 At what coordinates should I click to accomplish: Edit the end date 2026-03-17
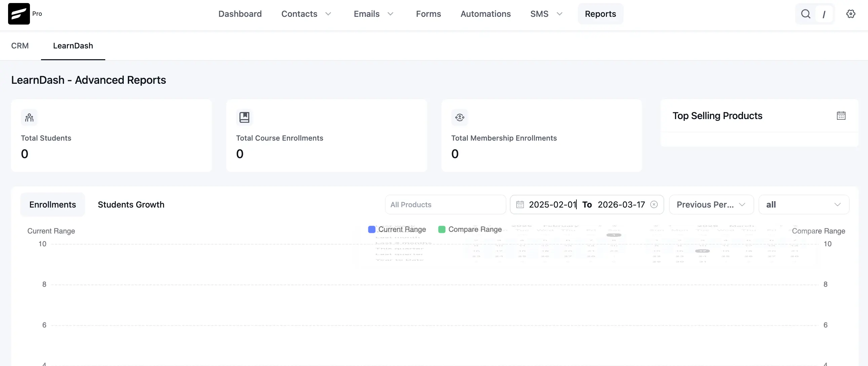pyautogui.click(x=621, y=205)
